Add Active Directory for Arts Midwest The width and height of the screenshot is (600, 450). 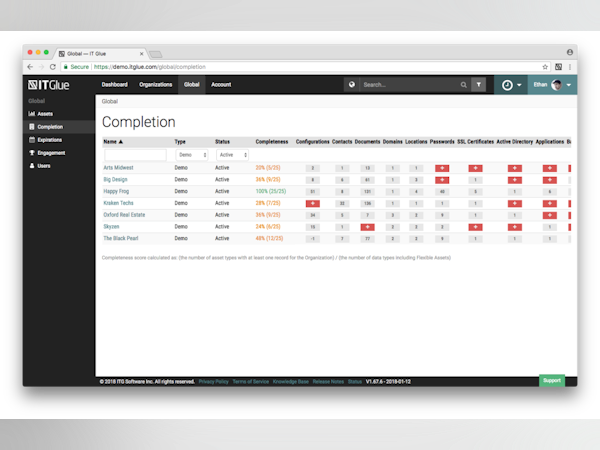[515, 168]
